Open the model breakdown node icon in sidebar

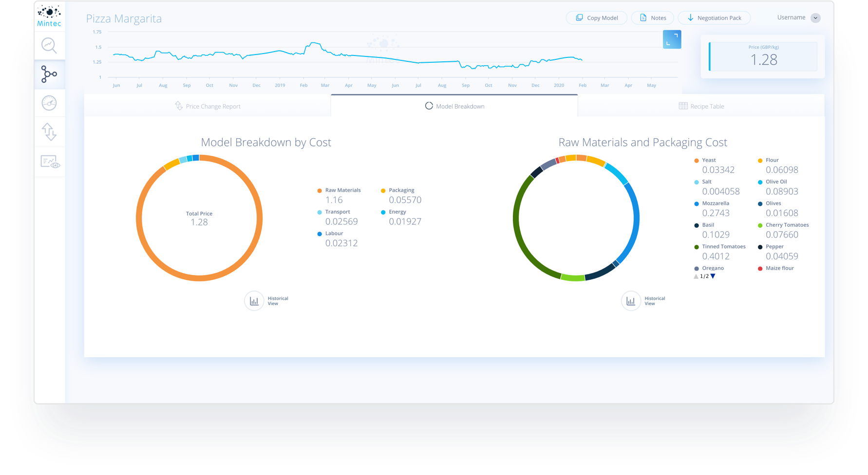pyautogui.click(x=49, y=74)
